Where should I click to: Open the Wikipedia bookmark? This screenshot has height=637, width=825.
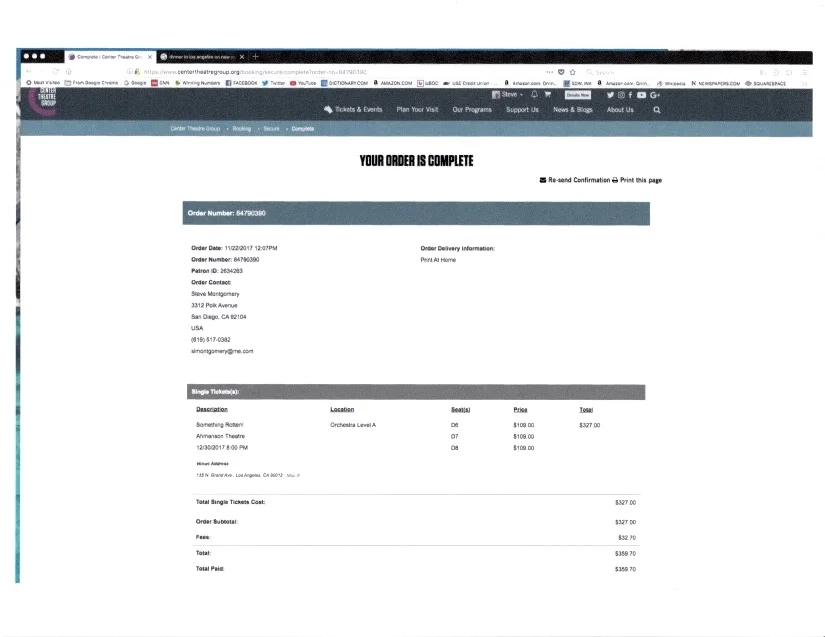coord(671,84)
